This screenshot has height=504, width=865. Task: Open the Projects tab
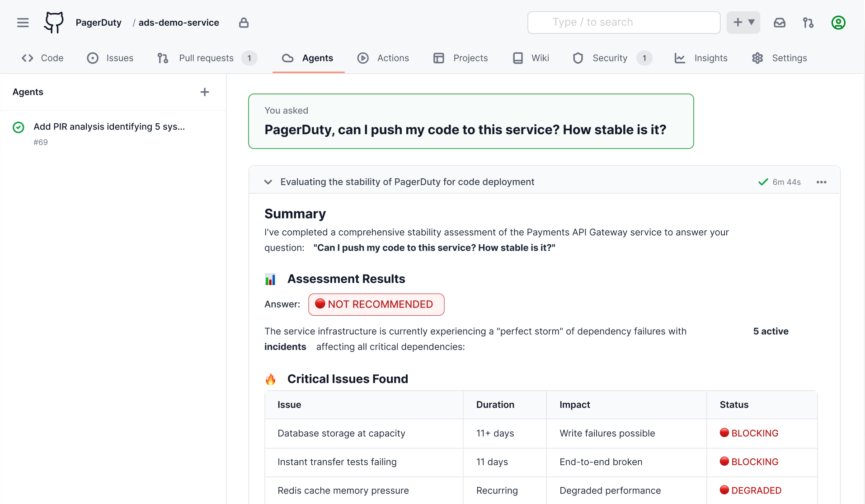point(460,58)
